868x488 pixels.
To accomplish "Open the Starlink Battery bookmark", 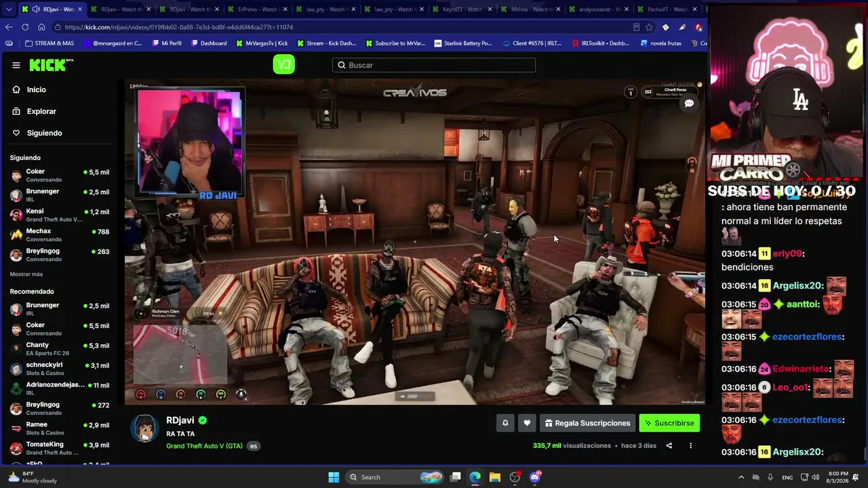I will click(463, 43).
